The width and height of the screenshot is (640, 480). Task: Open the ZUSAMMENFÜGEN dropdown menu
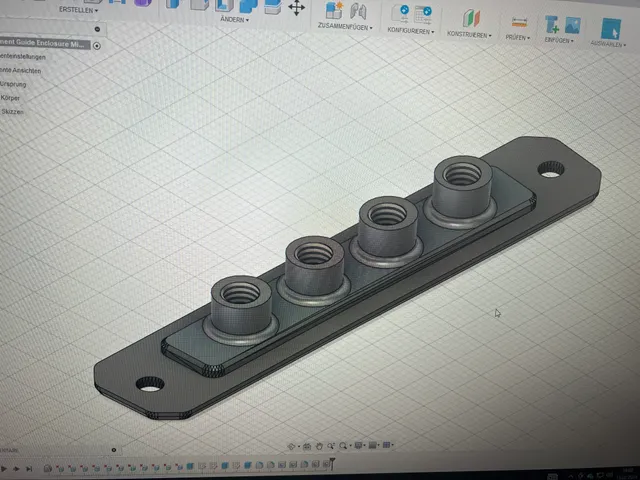[x=345, y=27]
